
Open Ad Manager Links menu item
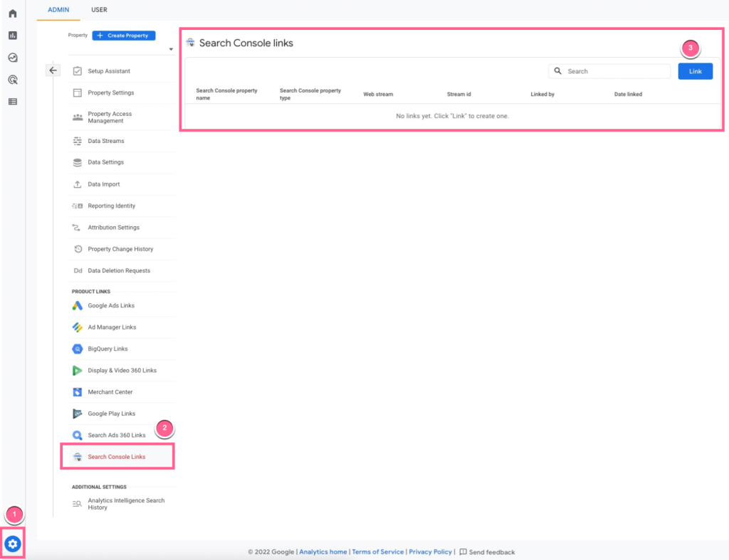(x=122, y=327)
